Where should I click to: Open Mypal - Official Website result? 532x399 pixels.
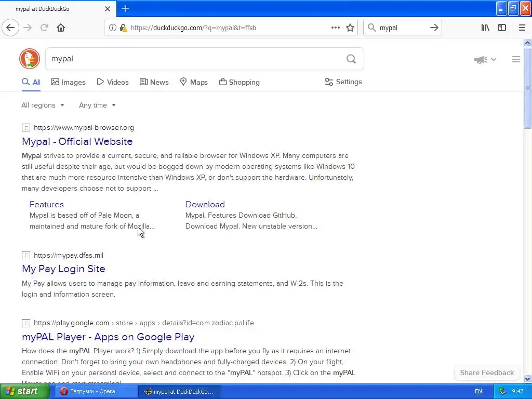pos(77,141)
